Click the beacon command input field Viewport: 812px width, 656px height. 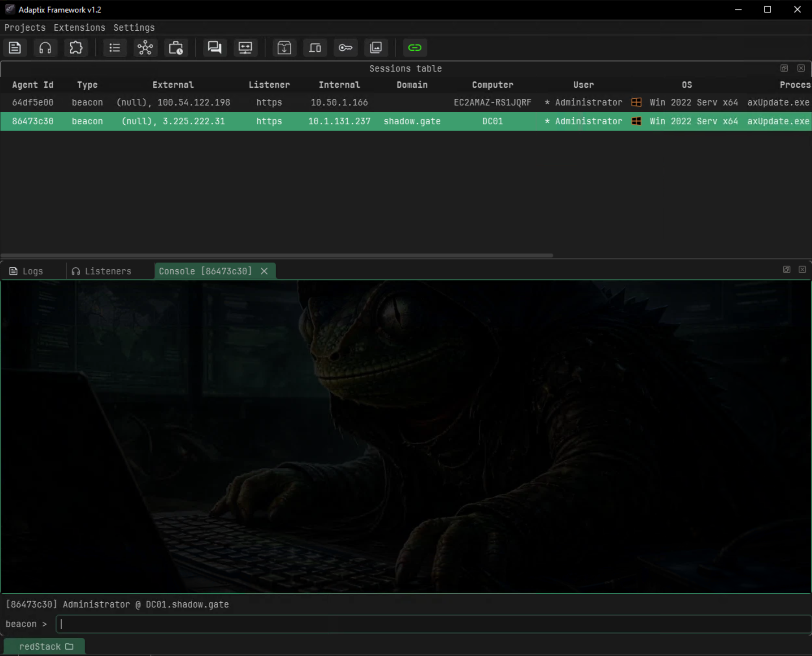433,624
